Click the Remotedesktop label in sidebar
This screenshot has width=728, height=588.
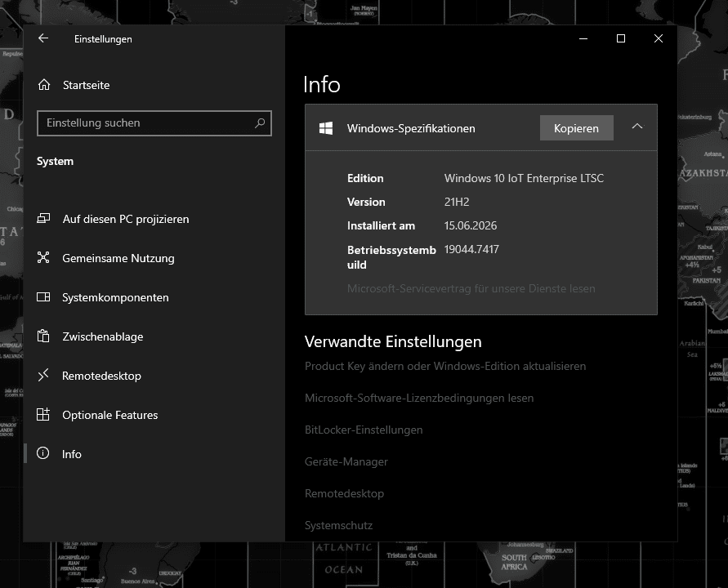[101, 376]
